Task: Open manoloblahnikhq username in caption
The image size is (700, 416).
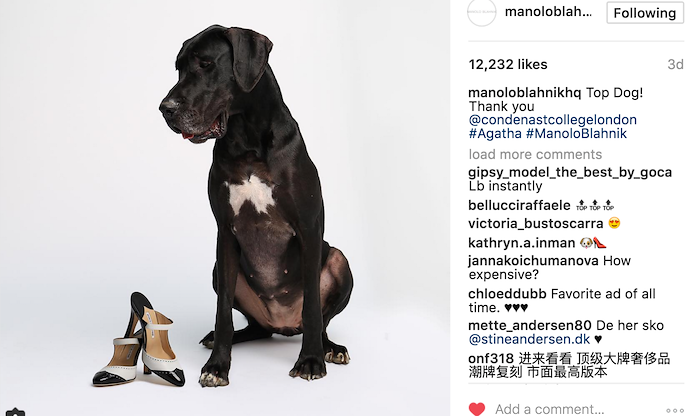Action: 525,93
